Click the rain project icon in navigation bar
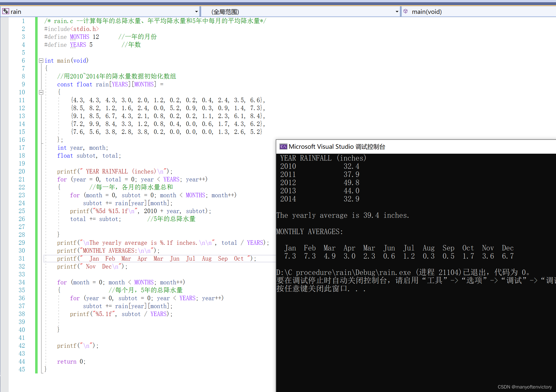 tap(5, 11)
